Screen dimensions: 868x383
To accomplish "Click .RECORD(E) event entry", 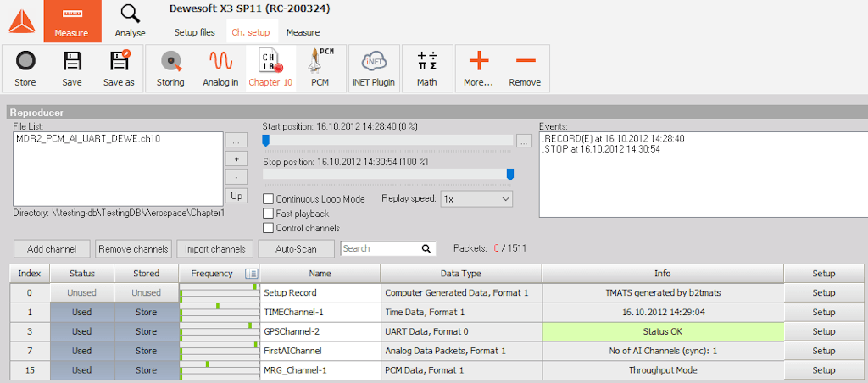I will pos(614,139).
